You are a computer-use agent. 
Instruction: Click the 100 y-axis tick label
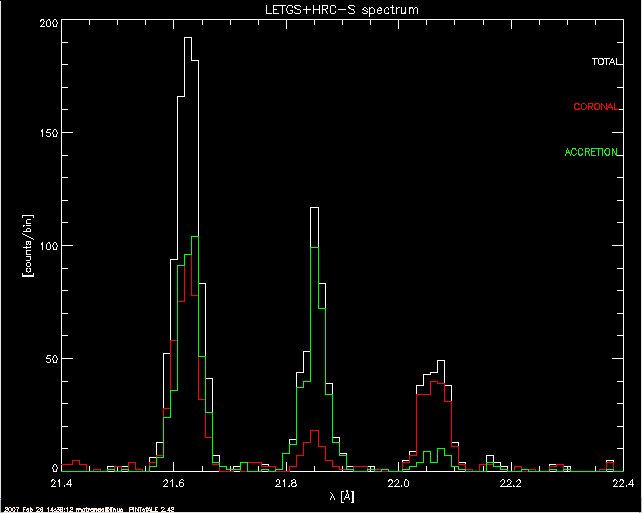pyautogui.click(x=46, y=246)
